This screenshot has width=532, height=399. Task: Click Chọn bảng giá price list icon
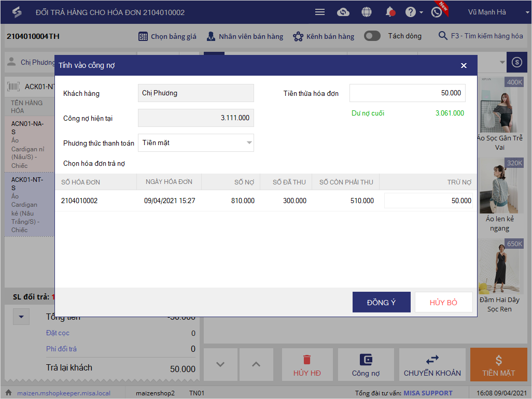click(x=143, y=36)
